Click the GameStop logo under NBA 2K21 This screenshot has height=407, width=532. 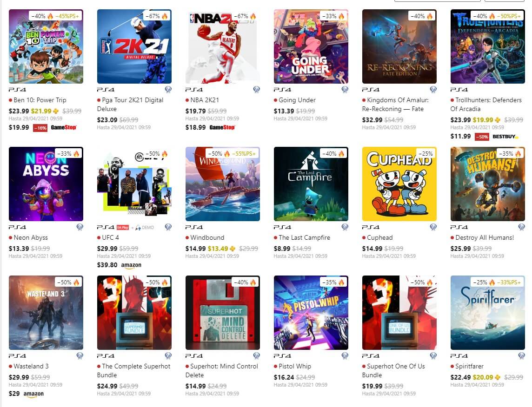[222, 127]
